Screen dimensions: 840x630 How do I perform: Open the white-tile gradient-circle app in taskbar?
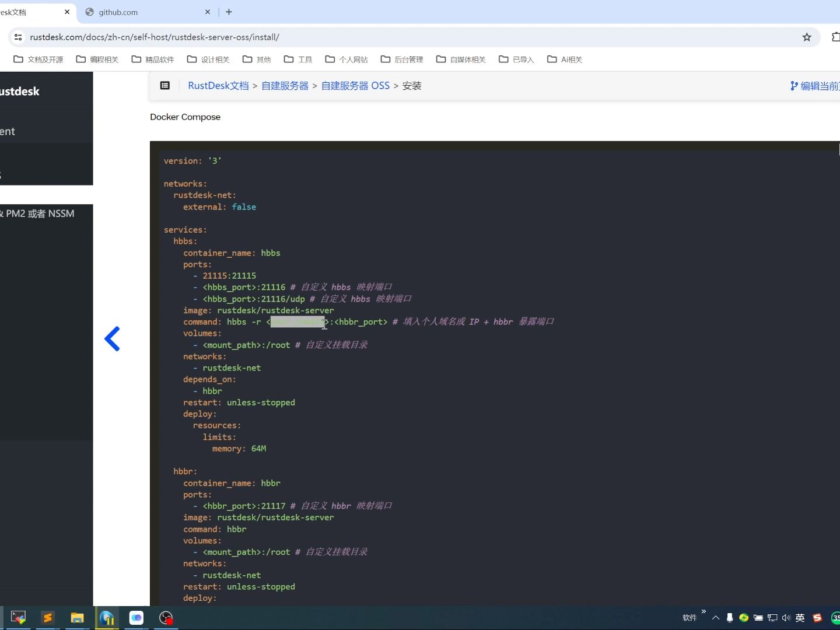point(136,618)
